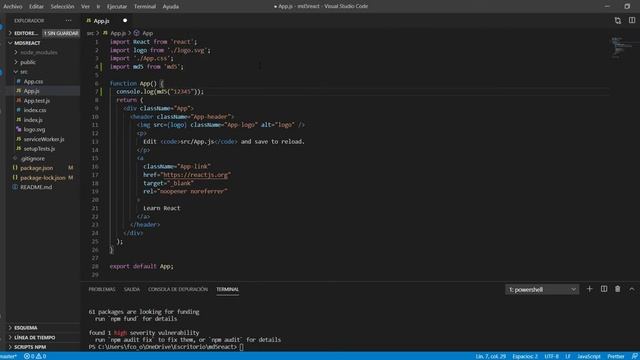Viewport: 640px width, 360px height.
Task: Change encoding via UTF-8 status item
Action: [551, 356]
